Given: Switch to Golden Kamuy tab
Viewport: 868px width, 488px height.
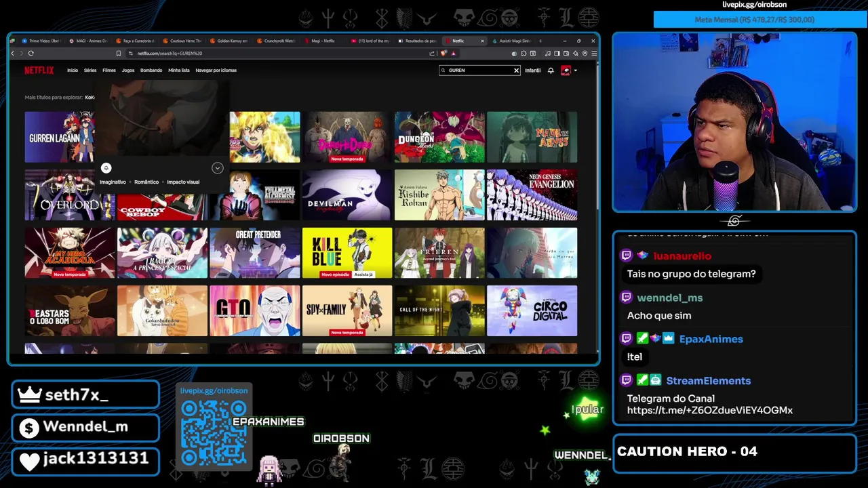Looking at the screenshot, I should [x=229, y=41].
